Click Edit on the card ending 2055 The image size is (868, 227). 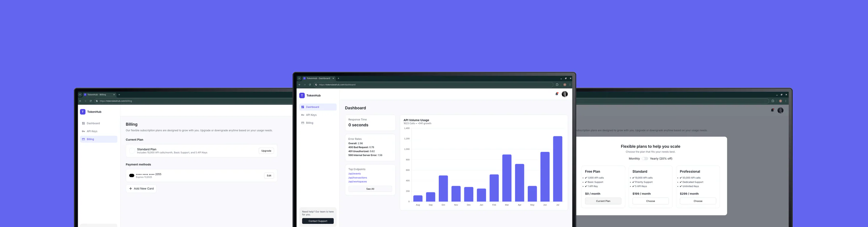pyautogui.click(x=269, y=176)
